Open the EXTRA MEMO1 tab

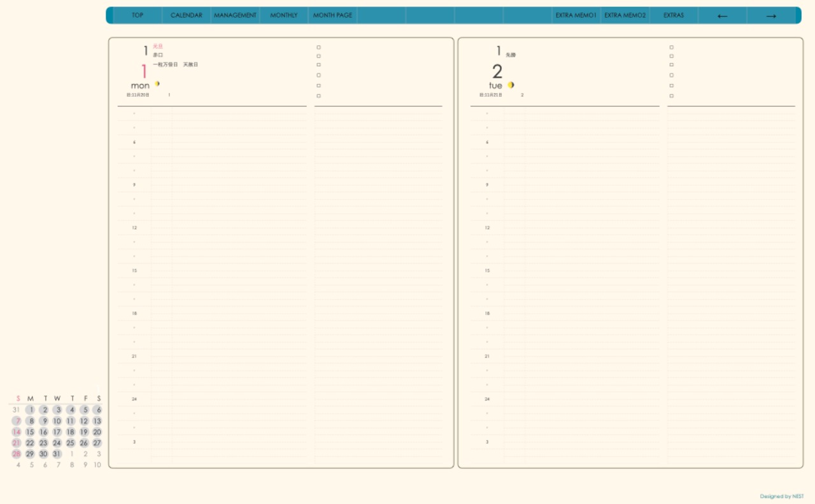point(576,15)
